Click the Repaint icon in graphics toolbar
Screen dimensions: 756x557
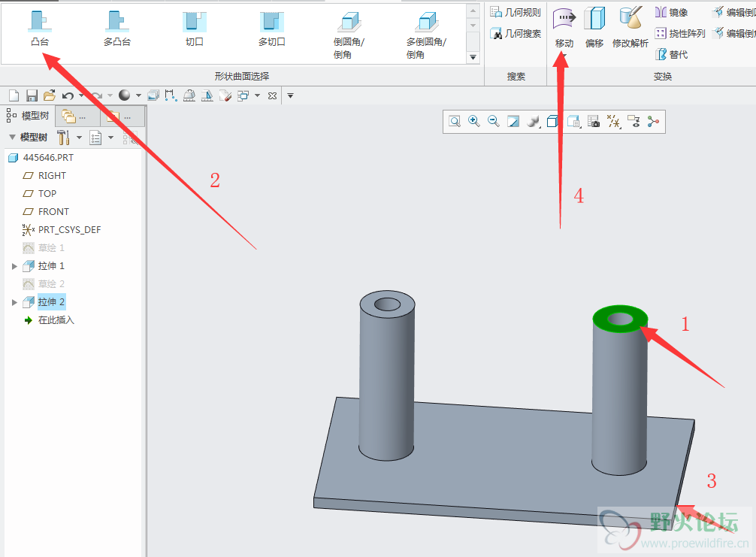coord(513,122)
